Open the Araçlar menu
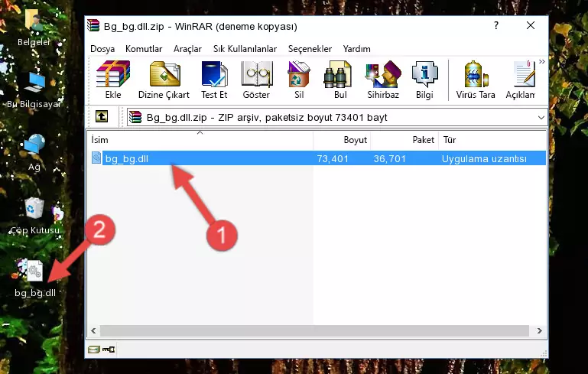588x374 pixels. coord(187,49)
